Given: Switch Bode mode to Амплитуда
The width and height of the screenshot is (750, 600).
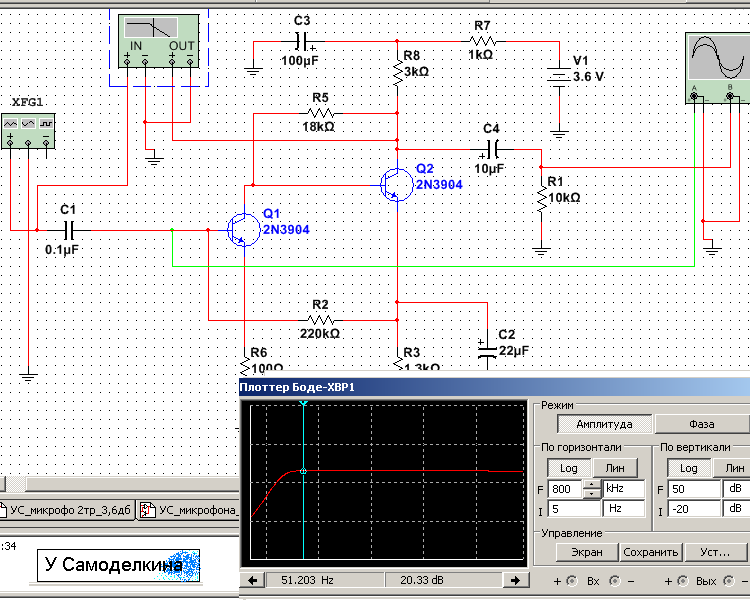Looking at the screenshot, I should [597, 425].
